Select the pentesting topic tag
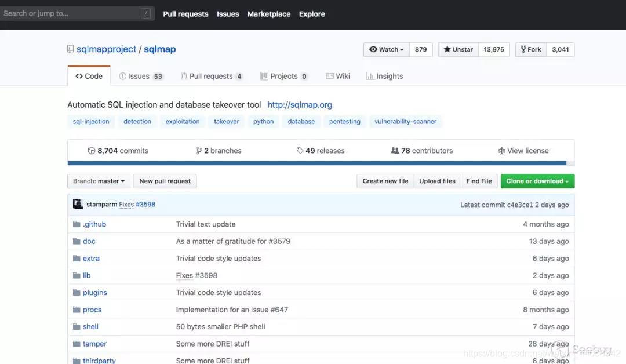Image resolution: width=626 pixels, height=364 pixels. (x=344, y=122)
